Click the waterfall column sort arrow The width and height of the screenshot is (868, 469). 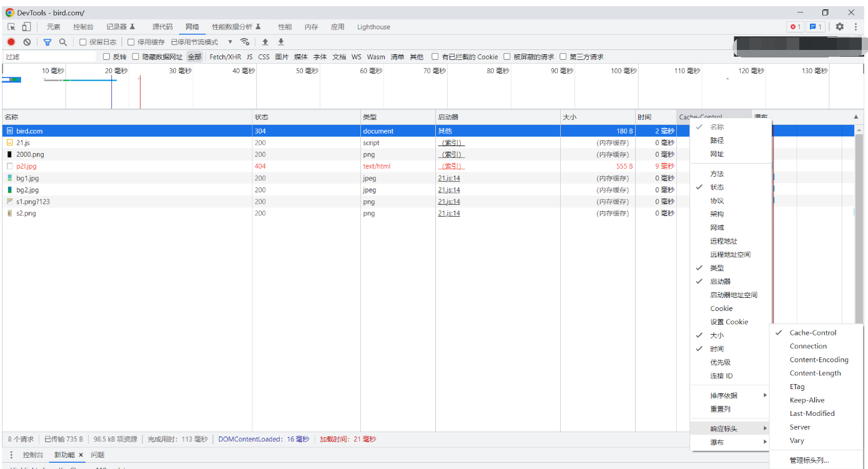(856, 117)
